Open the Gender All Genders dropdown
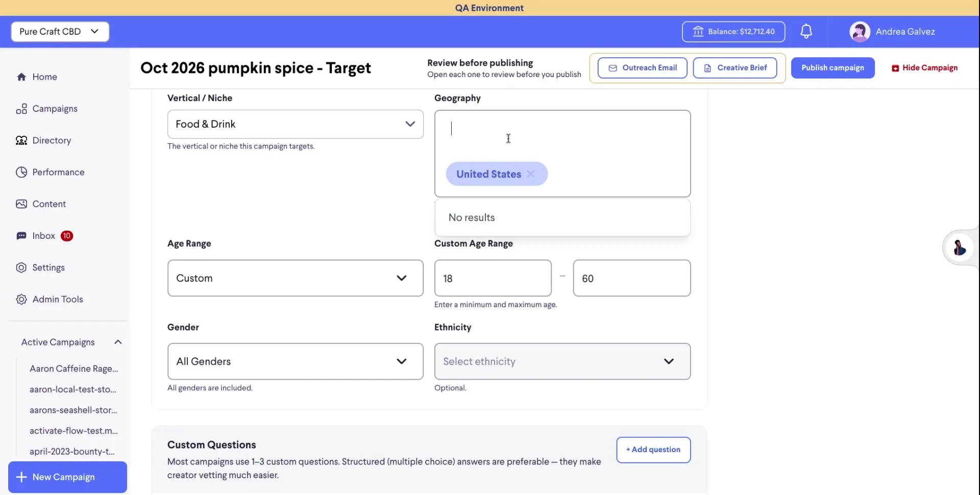 295,361
